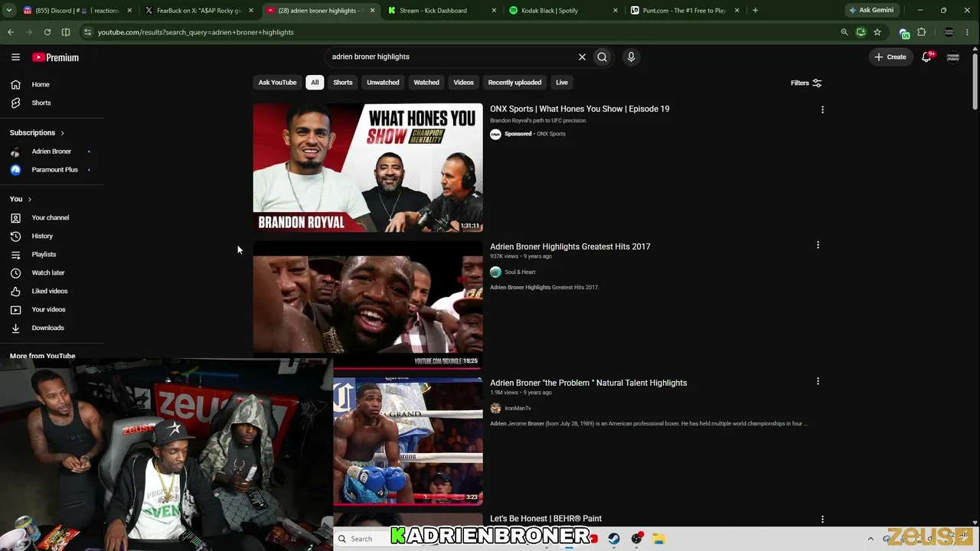
Task: Expand the You section
Action: pos(21,199)
